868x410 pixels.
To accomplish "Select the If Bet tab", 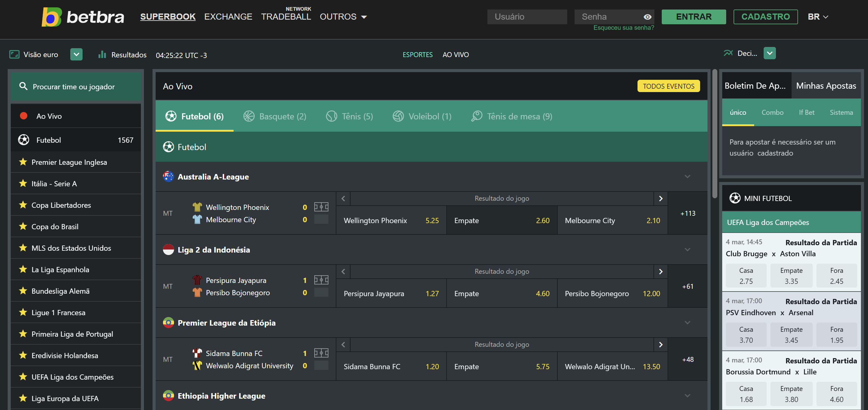I will pos(806,112).
